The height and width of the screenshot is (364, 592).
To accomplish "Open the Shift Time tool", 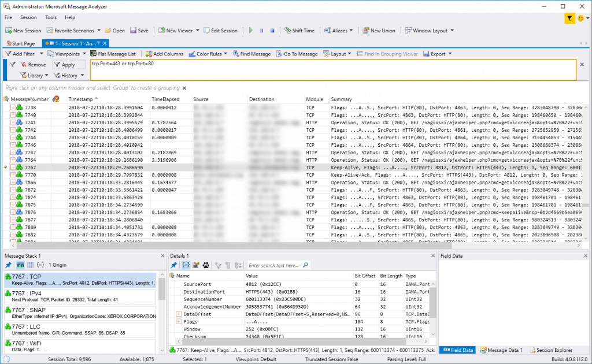I will [x=299, y=31].
